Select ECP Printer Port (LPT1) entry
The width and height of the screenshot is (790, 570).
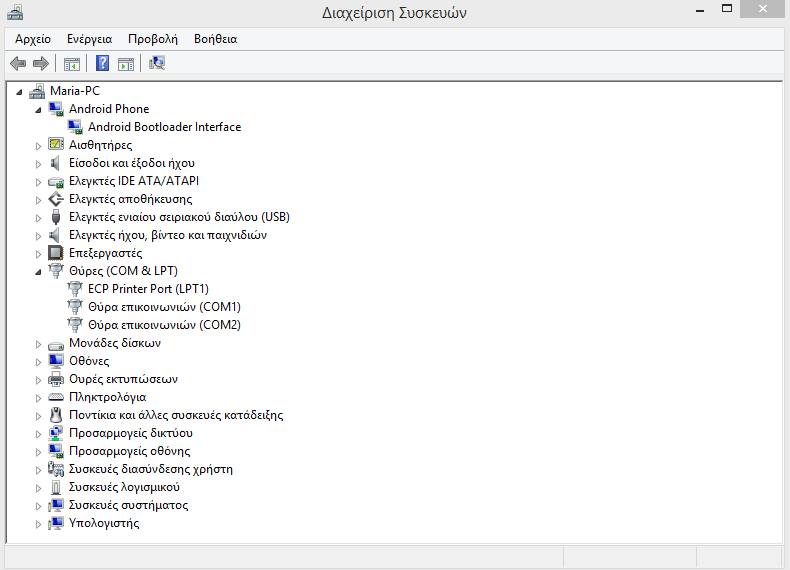tap(148, 289)
